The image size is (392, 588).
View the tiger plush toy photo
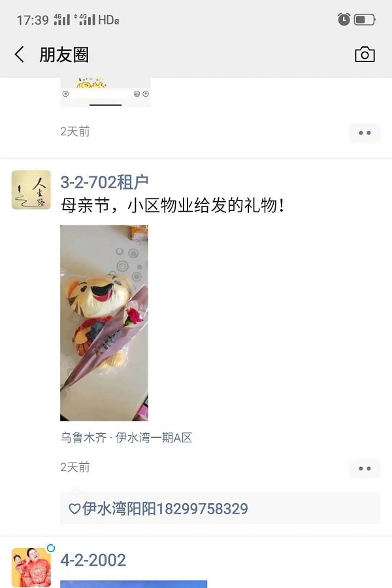coord(105,323)
